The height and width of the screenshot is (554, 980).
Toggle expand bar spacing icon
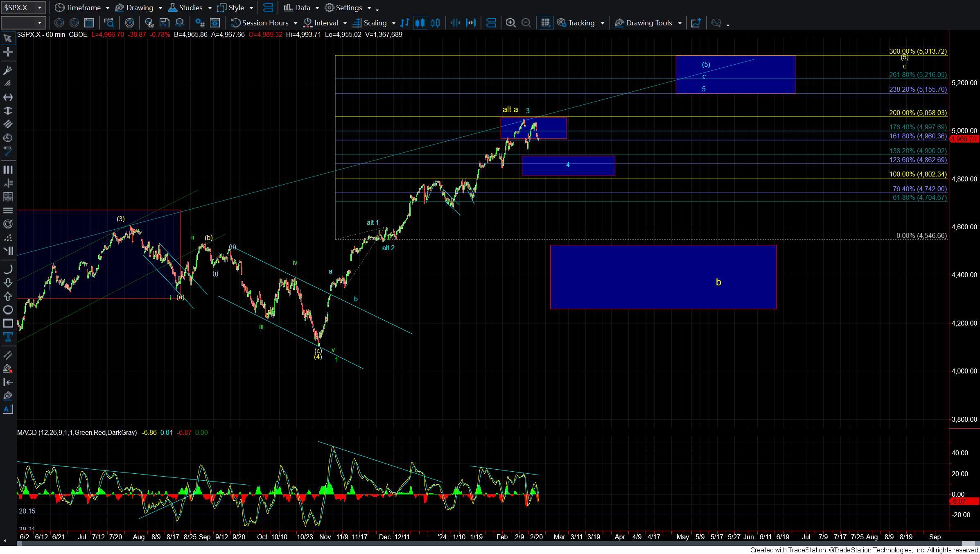pos(471,23)
